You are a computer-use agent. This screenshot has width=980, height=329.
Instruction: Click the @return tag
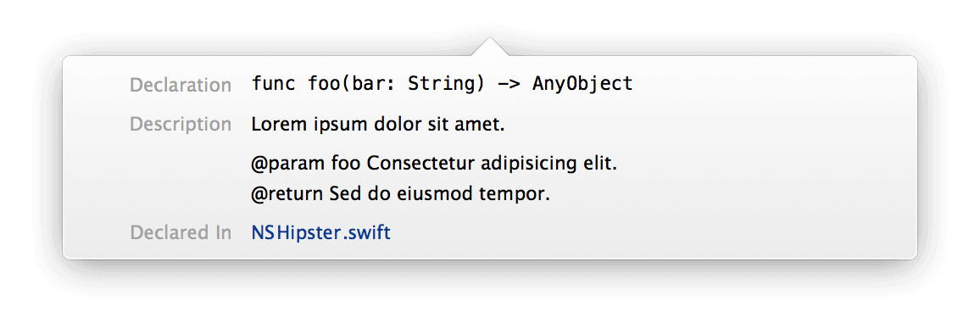tap(287, 194)
